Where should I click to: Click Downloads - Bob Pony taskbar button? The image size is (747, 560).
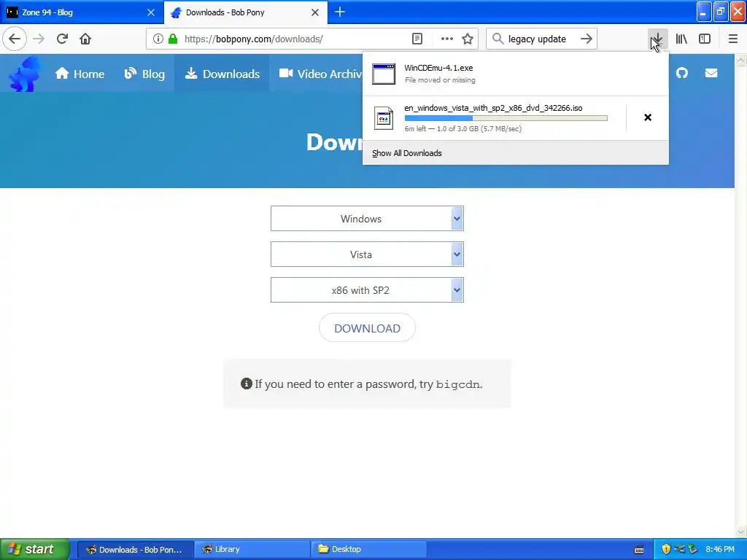pos(135,549)
